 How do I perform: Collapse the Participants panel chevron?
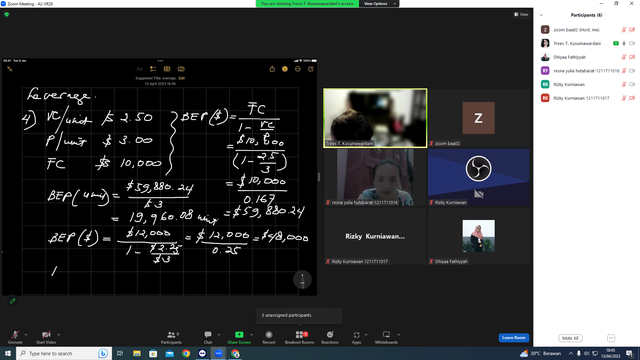(541, 15)
